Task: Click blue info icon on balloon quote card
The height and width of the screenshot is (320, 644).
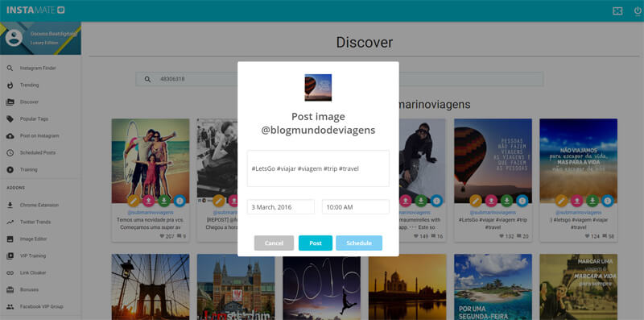Action: point(522,201)
